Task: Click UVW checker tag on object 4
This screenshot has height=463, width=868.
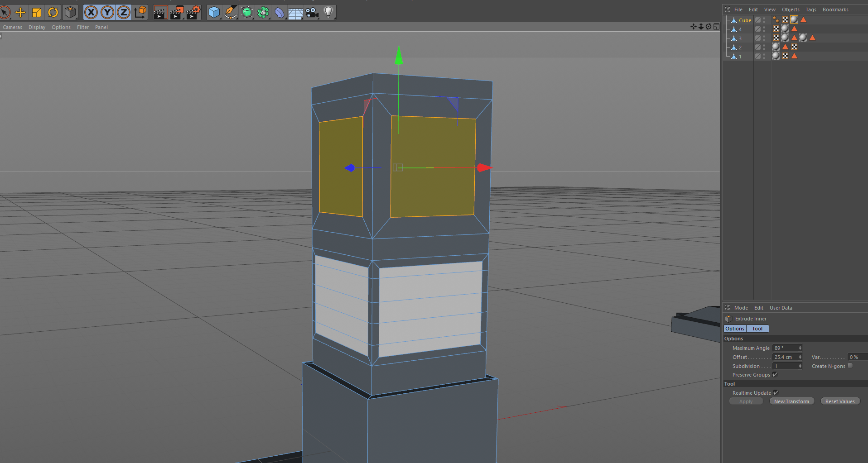Action: click(776, 29)
